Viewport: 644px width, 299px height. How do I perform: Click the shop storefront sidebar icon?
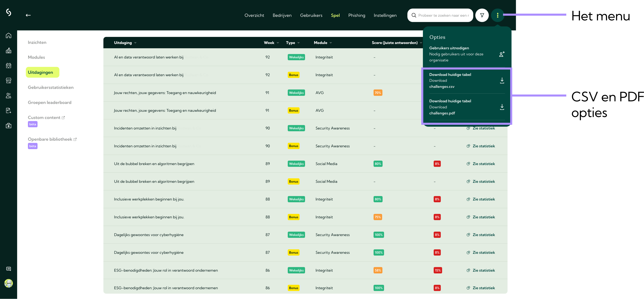[x=8, y=81]
